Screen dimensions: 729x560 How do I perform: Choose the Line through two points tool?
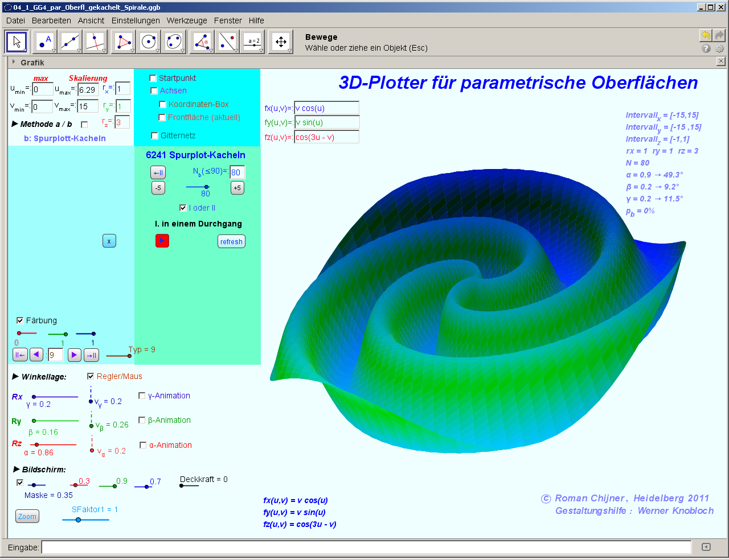[x=70, y=42]
